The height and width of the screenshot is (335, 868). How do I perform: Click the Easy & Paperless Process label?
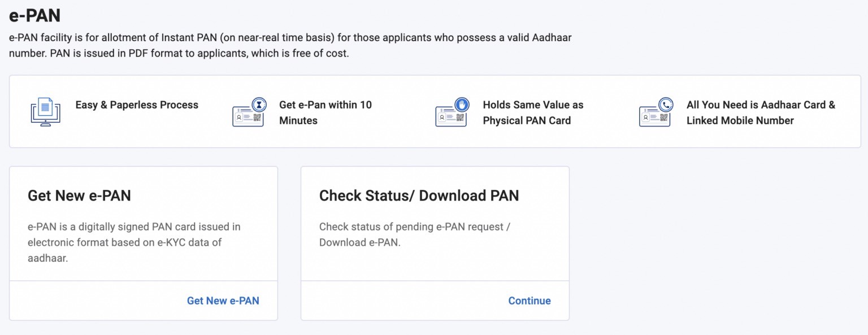click(137, 105)
